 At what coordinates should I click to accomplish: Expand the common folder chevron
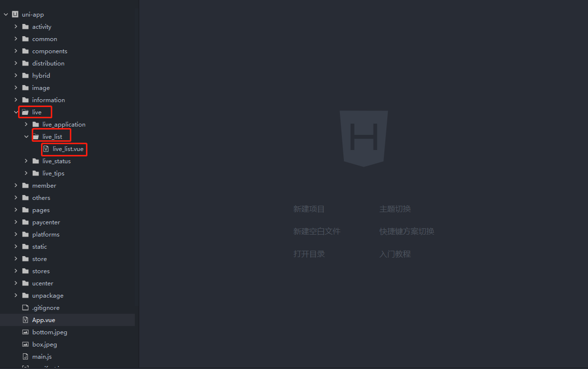(16, 39)
